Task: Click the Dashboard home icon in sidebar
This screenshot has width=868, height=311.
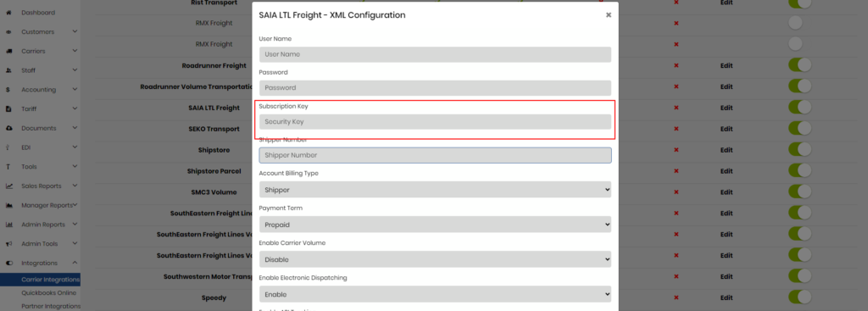Action: (x=8, y=12)
